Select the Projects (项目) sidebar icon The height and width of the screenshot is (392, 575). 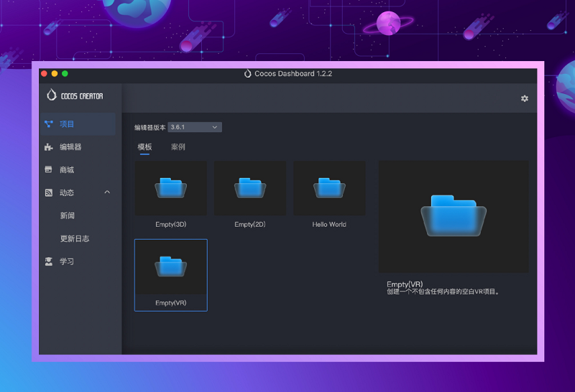coord(49,124)
